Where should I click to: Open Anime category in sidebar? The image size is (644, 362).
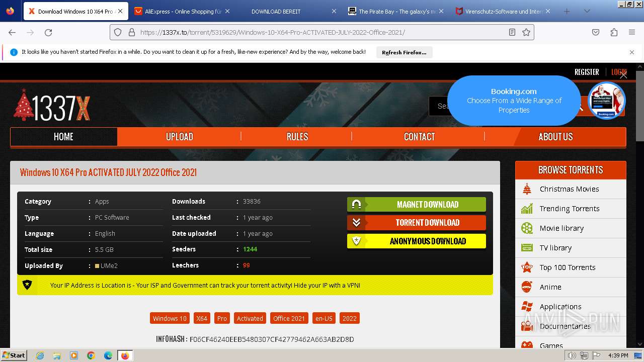[571, 287]
